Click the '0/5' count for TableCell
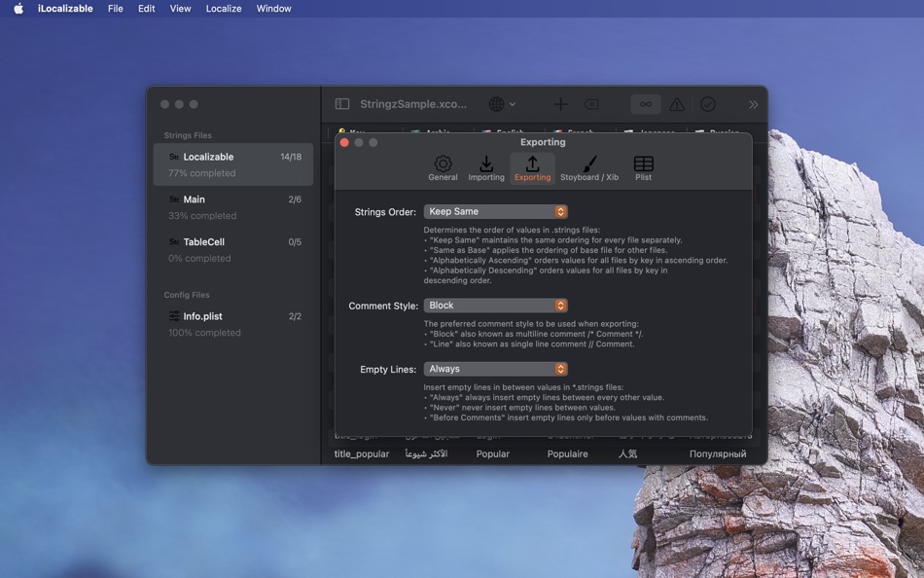The image size is (924, 578). [295, 242]
